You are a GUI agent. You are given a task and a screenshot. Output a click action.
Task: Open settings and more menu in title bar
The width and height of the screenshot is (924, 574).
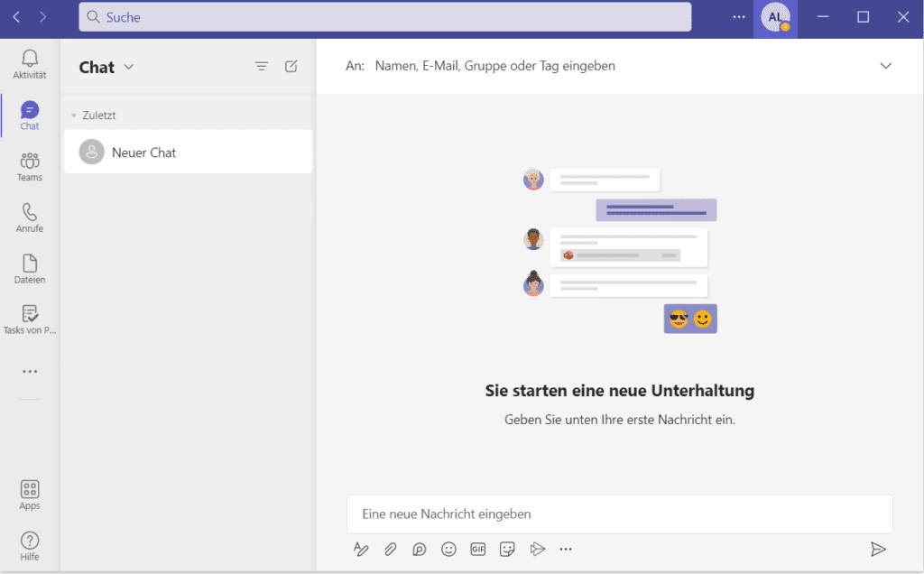click(x=739, y=16)
